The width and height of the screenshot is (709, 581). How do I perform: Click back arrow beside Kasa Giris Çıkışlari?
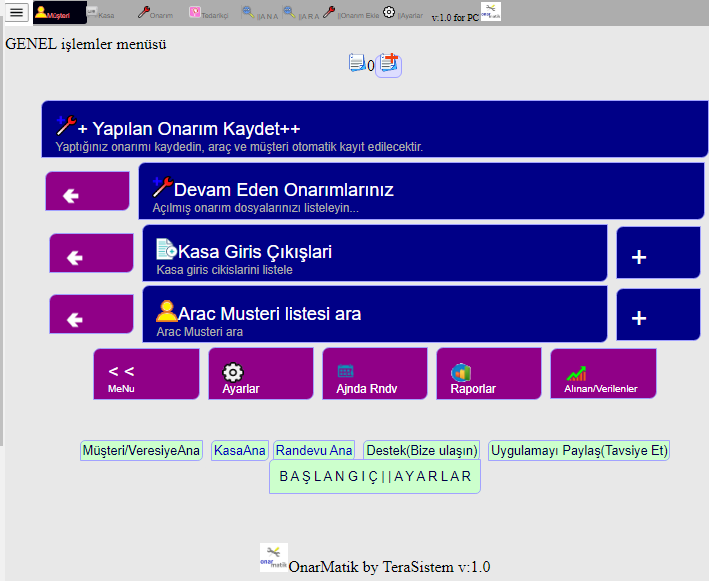(x=91, y=253)
